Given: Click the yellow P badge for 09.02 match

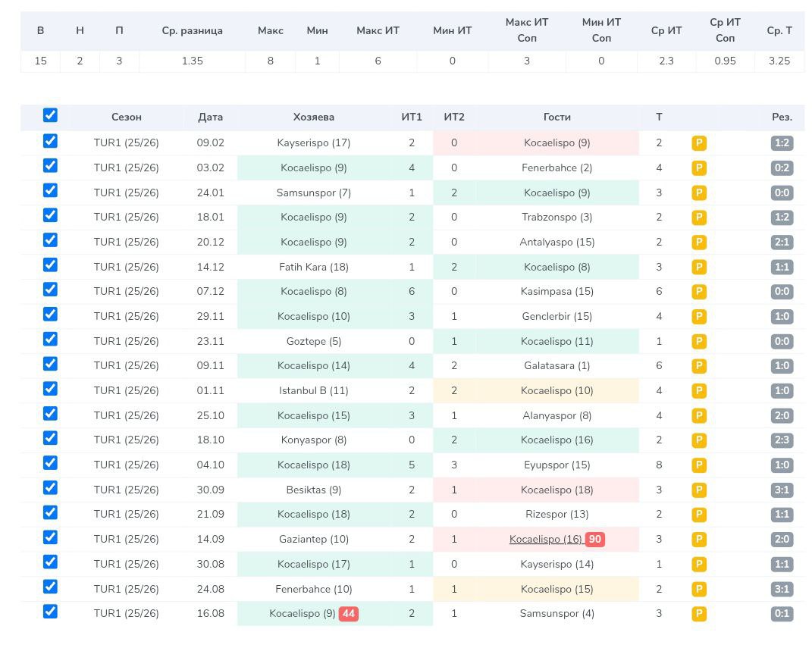Looking at the screenshot, I should 699,143.
